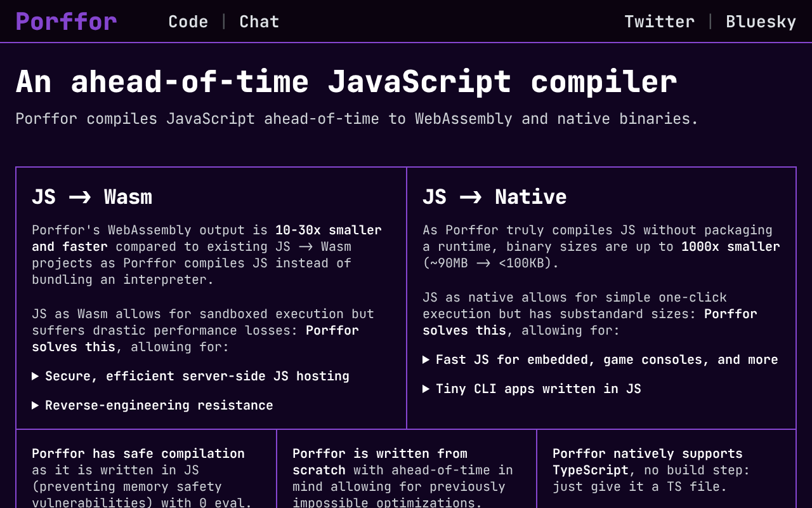The image size is (812, 508).
Task: Click the "JS as Wasm allows for sandboxed execution" line
Action: point(203,314)
